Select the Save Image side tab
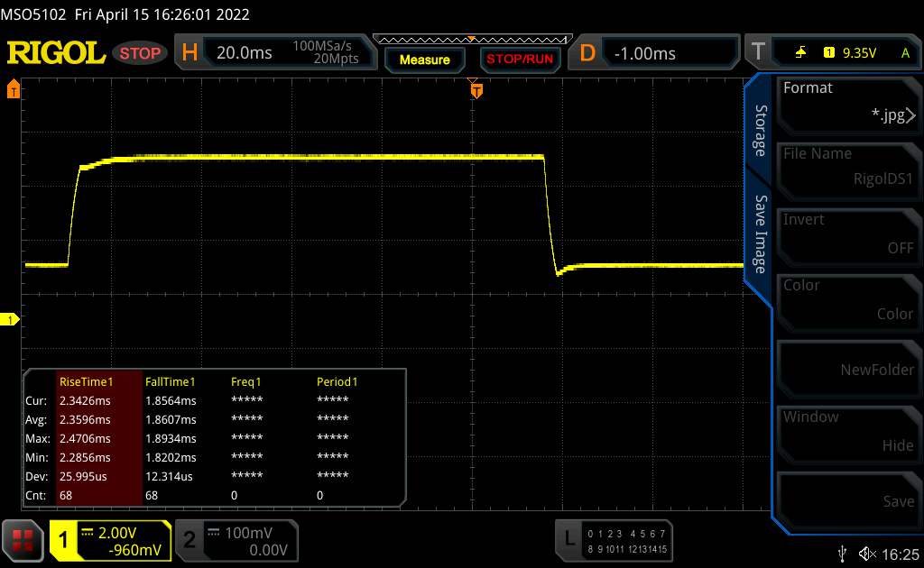 [x=760, y=234]
